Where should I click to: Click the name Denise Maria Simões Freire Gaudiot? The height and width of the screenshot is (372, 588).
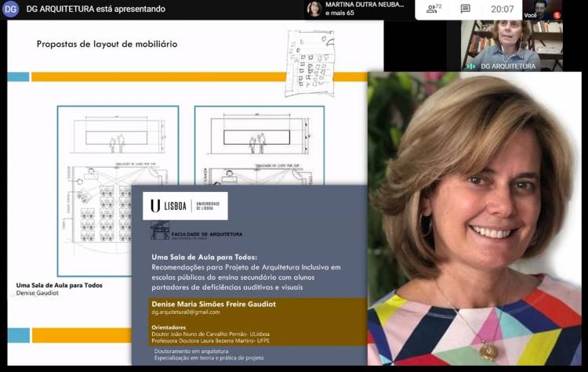[213, 303]
